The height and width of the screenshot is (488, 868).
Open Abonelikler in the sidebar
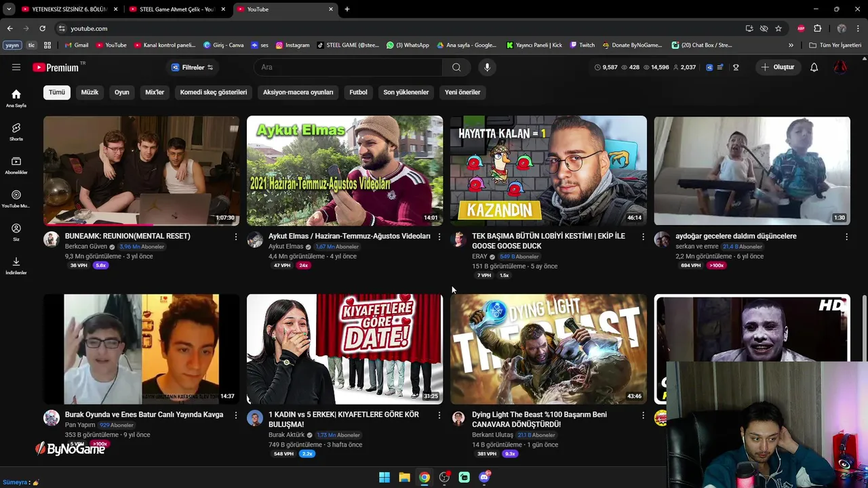(16, 165)
